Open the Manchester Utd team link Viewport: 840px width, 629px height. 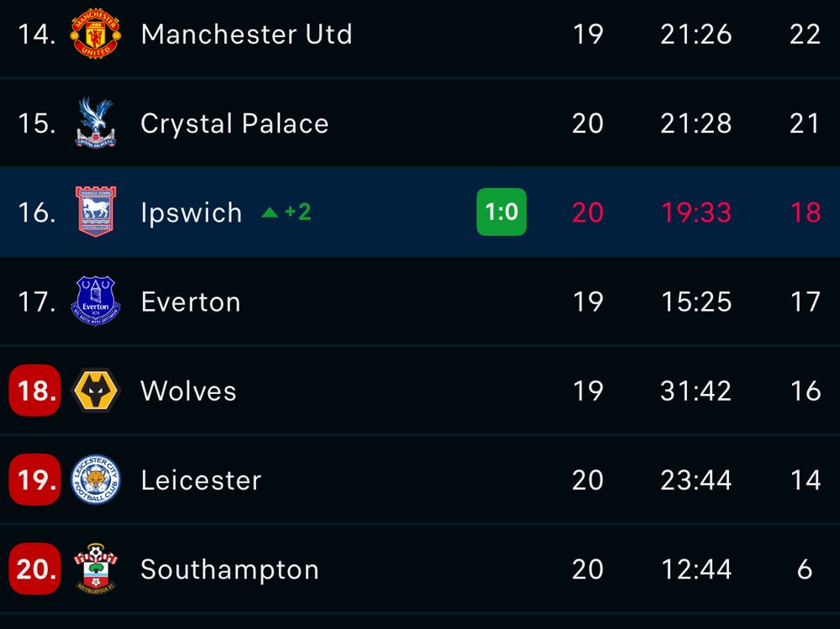point(246,34)
